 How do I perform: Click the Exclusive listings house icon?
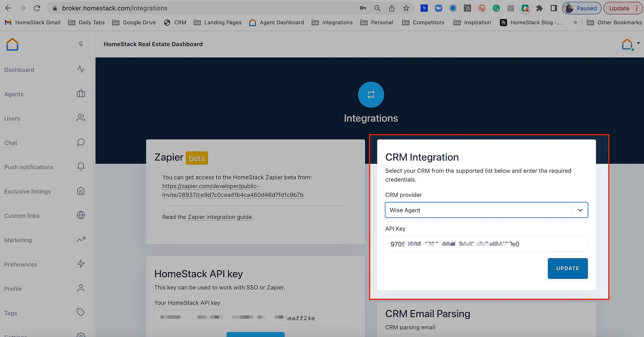tap(81, 191)
